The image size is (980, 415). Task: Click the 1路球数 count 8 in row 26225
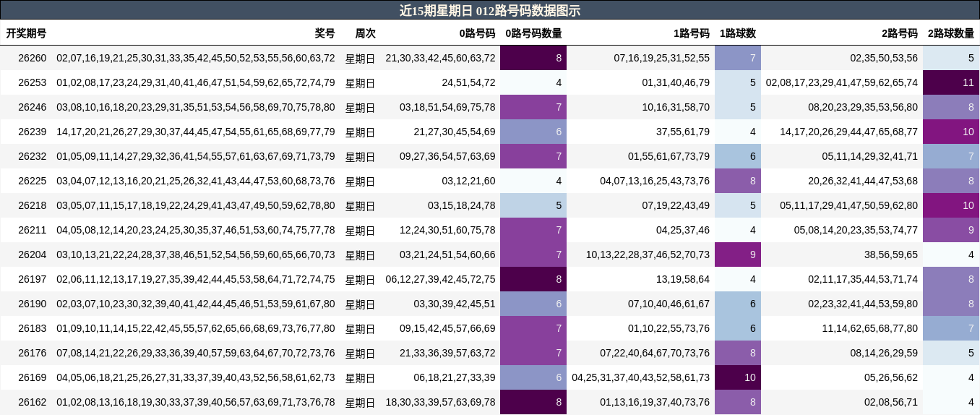(738, 181)
